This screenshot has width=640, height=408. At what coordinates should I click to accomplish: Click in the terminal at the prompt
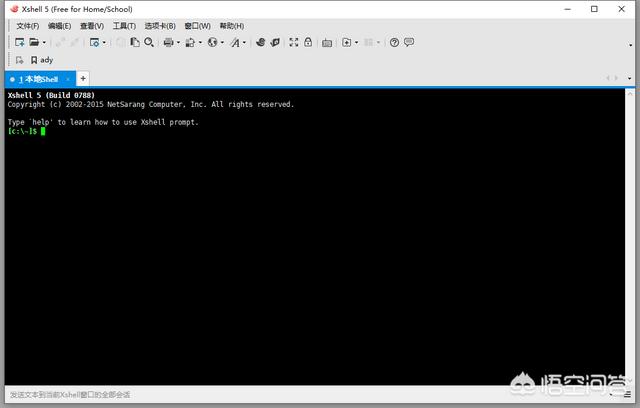click(x=43, y=131)
